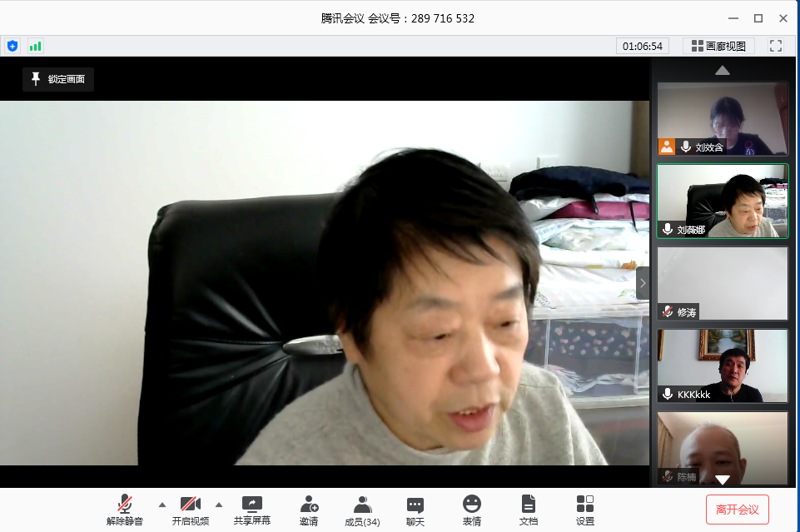This screenshot has height=532, width=800.
Task: Select the KKKkkk participant thumbnail
Action: point(722,365)
